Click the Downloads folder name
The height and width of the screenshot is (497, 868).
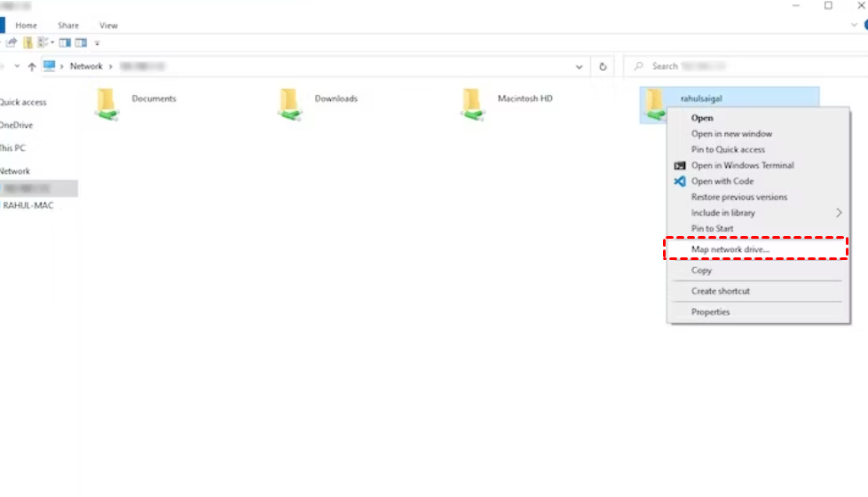tap(336, 99)
